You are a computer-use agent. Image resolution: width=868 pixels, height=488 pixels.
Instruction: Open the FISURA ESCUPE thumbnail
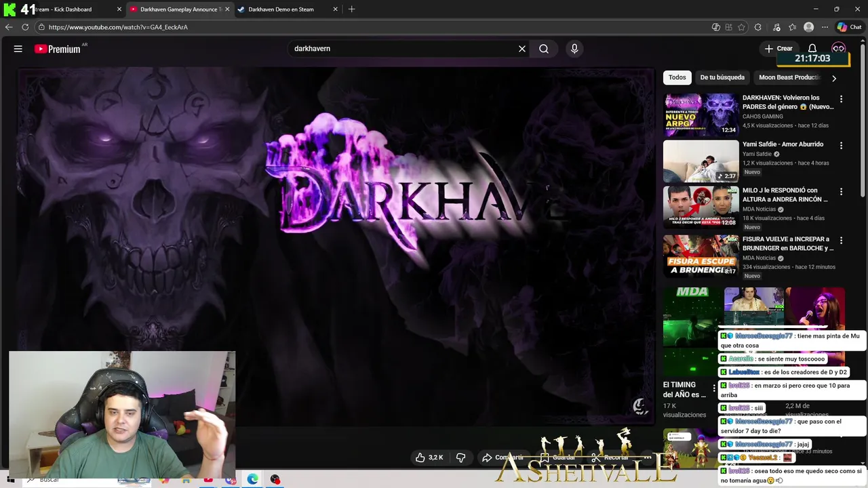click(x=701, y=256)
